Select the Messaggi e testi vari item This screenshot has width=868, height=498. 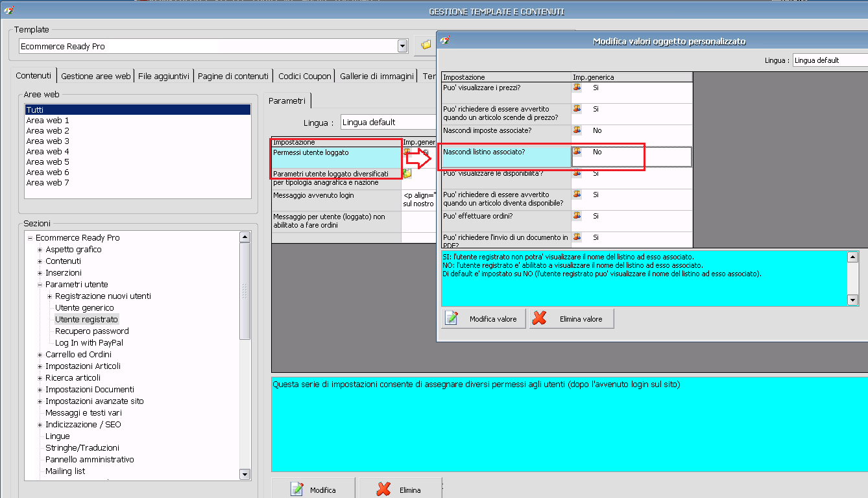point(84,413)
